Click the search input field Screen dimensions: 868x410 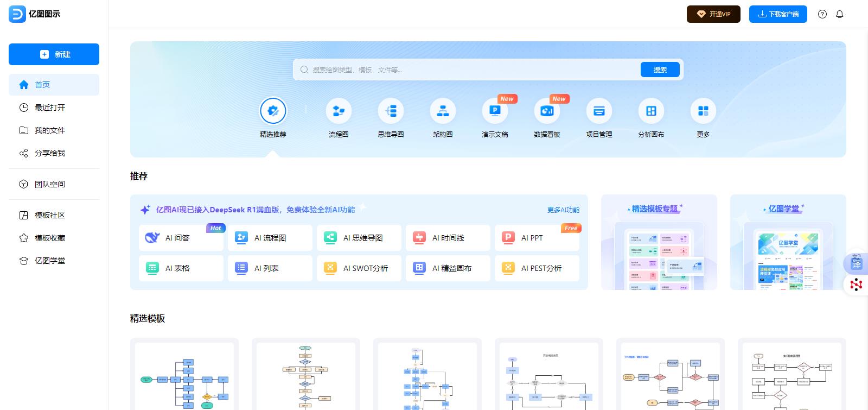tap(468, 70)
